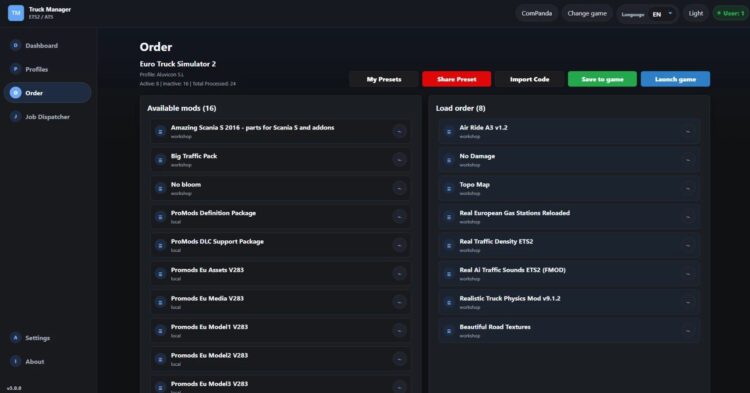Viewport: 750px width, 393px height.
Task: Activate ProMods Definition Package with its arrow button
Action: [x=399, y=217]
